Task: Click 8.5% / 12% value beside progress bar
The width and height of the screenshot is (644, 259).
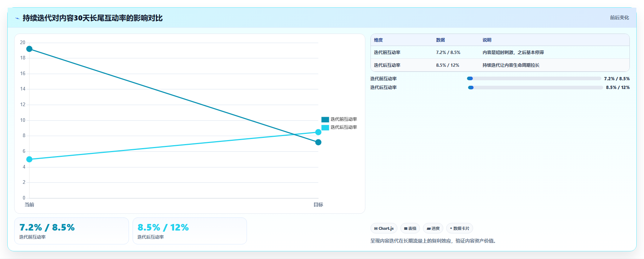Action: tap(618, 88)
